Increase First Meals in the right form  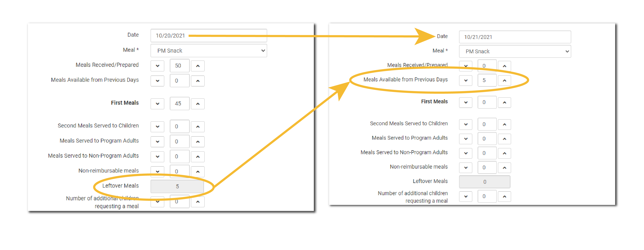tap(504, 102)
